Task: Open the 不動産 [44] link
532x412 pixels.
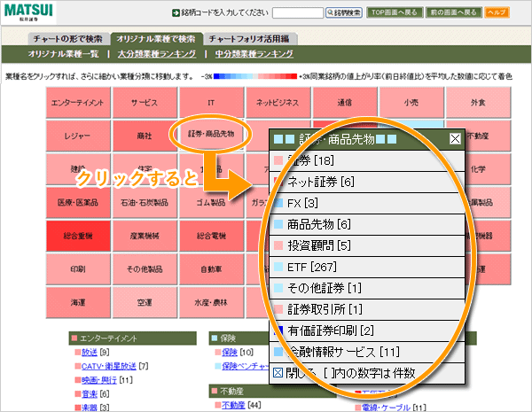Action: tap(233, 405)
